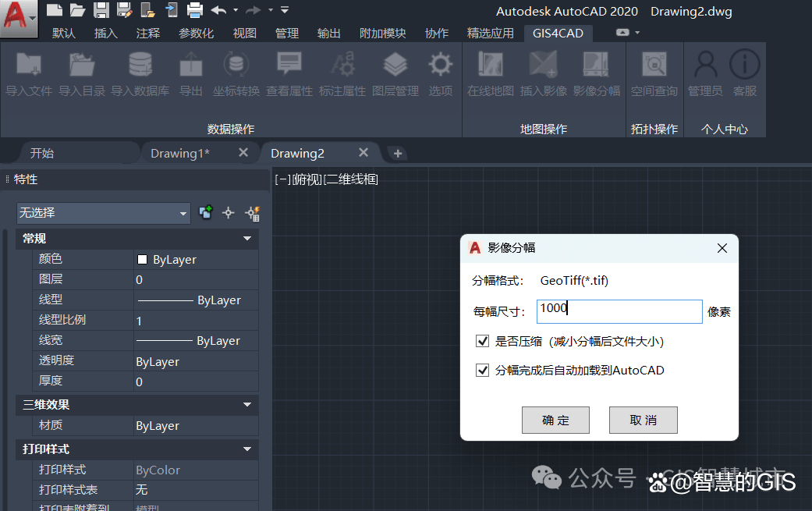Collapse the 三维效果 section
Image resolution: width=812 pixels, height=511 pixels.
(247, 405)
